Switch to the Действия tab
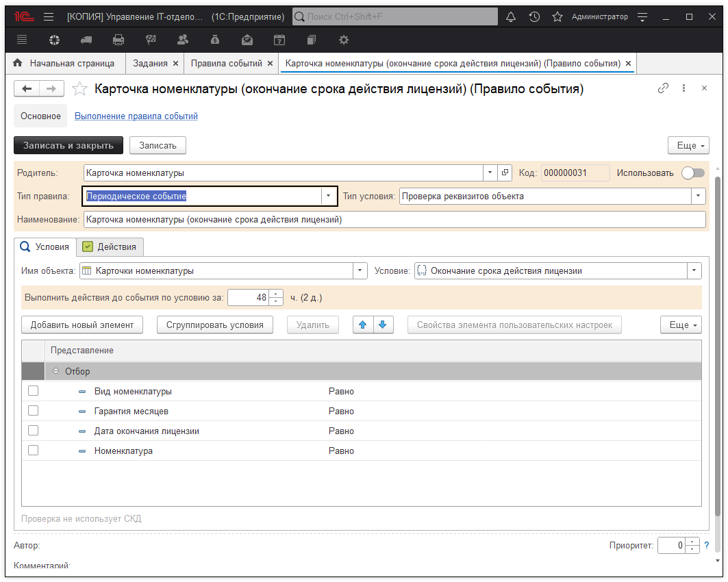Screen dimensions: 728x582 pyautogui.click(x=110, y=246)
